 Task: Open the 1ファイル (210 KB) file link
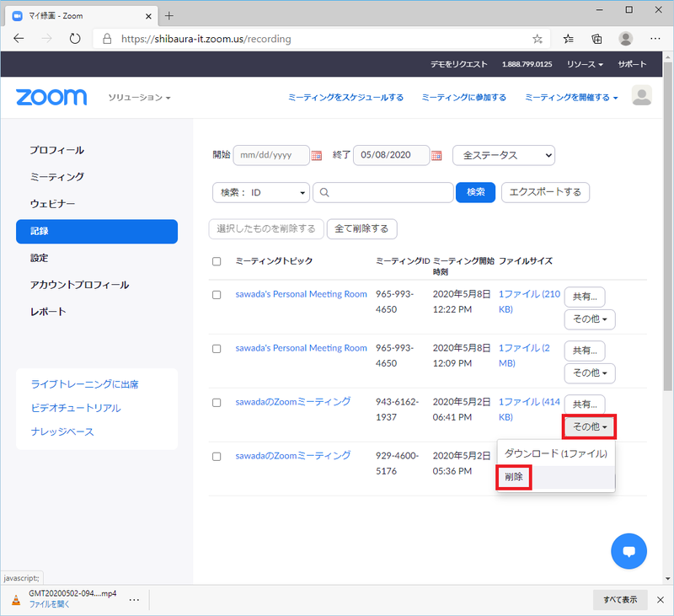pyautogui.click(x=529, y=302)
